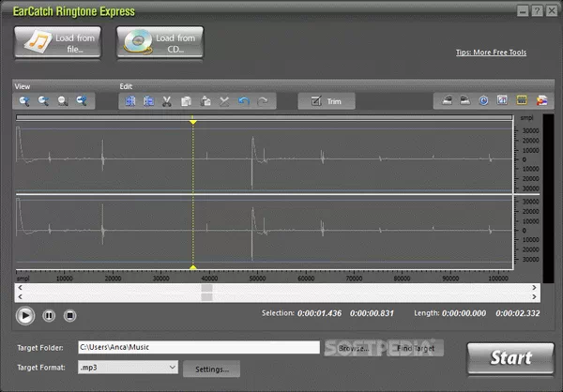The width and height of the screenshot is (563, 392).
Task: Click the Load from file button
Action: point(57,42)
